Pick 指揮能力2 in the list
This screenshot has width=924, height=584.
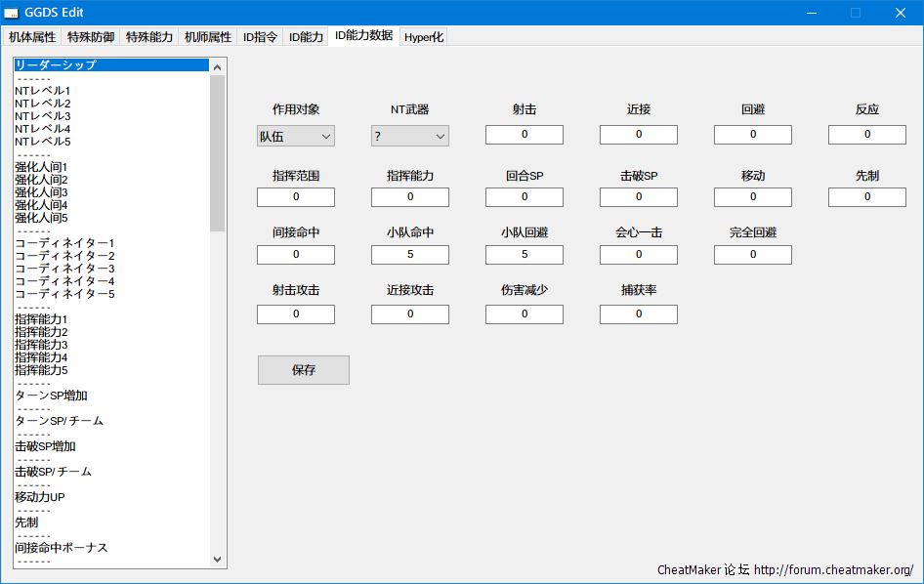pyautogui.click(x=41, y=332)
